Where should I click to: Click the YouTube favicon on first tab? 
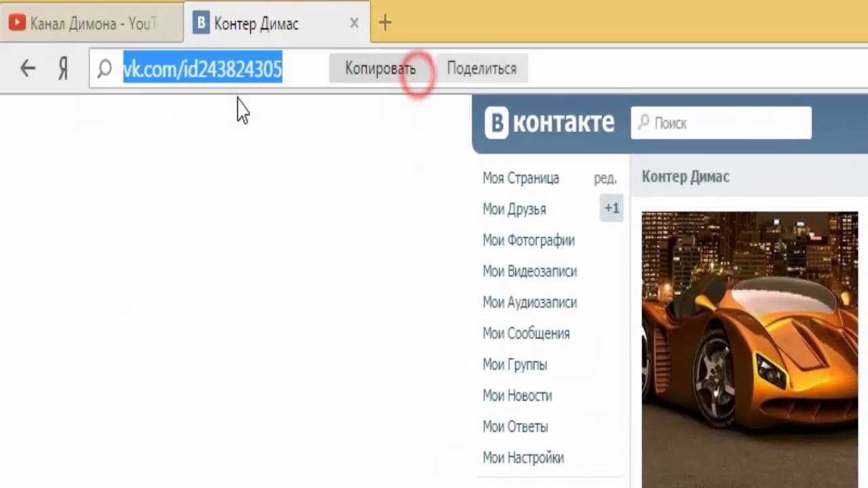point(17,24)
